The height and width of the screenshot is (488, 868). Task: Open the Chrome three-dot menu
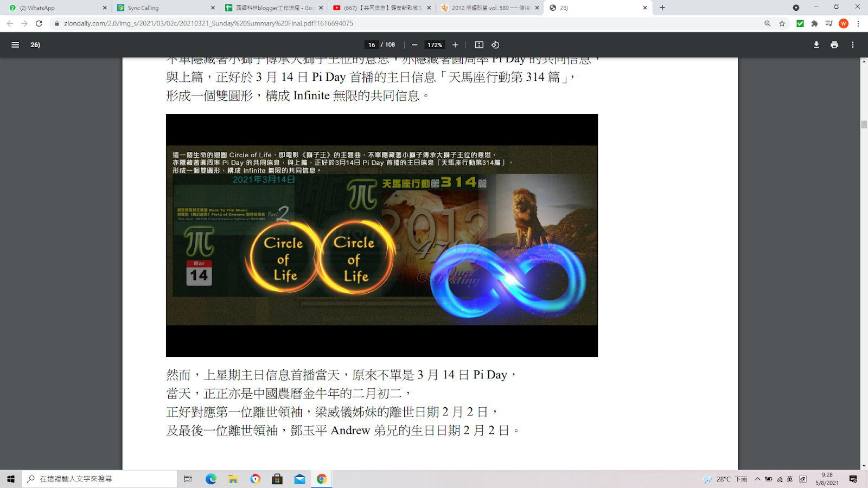coord(858,23)
